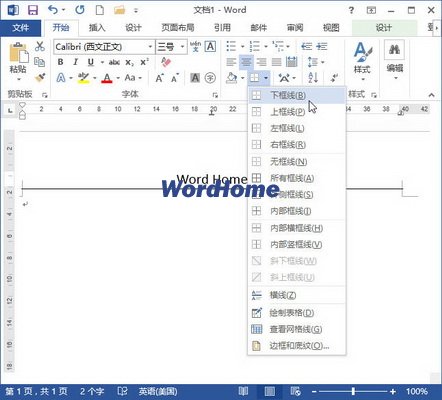
Task: Apply the yellow text highlight color
Action: pyautogui.click(x=83, y=78)
